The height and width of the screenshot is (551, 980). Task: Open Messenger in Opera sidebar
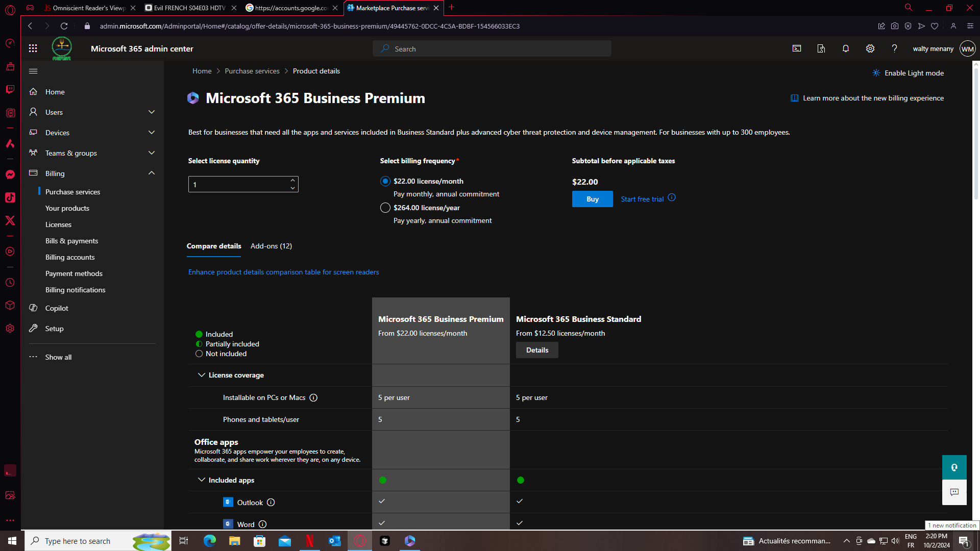click(x=10, y=174)
